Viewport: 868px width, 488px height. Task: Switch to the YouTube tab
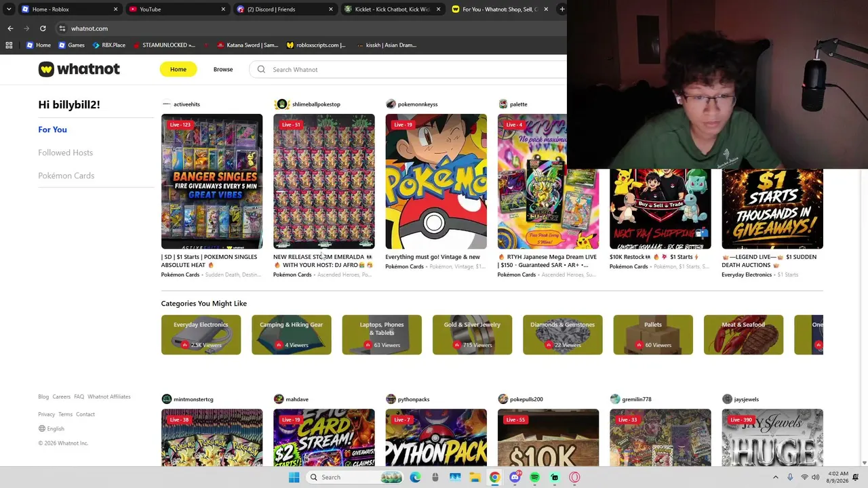click(178, 9)
